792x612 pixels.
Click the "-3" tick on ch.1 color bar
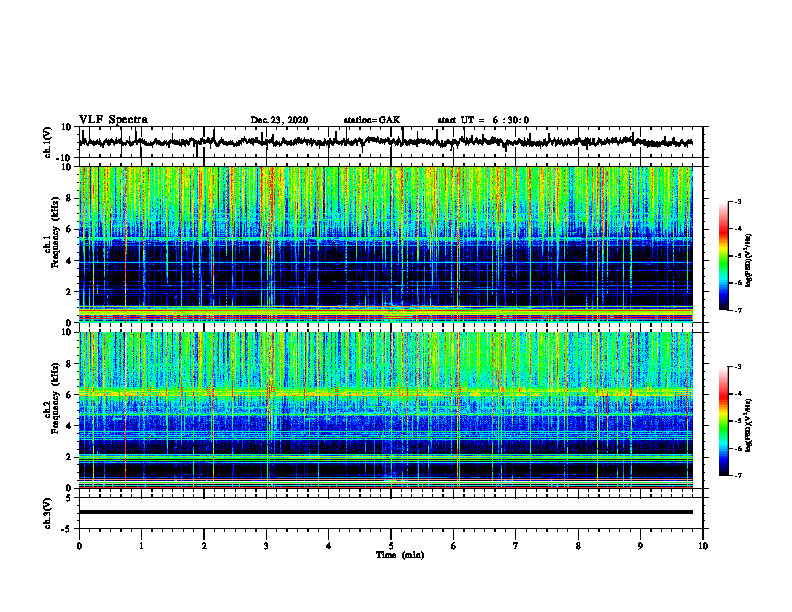[737, 202]
